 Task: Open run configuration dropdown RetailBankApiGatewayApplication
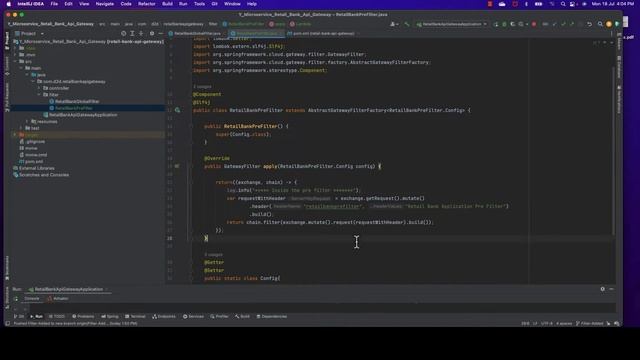(x=451, y=24)
